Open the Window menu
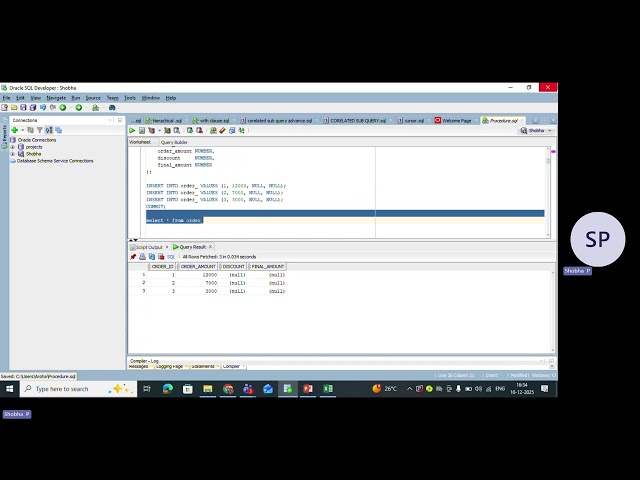Viewport: 640px width, 480px height. pos(151,98)
